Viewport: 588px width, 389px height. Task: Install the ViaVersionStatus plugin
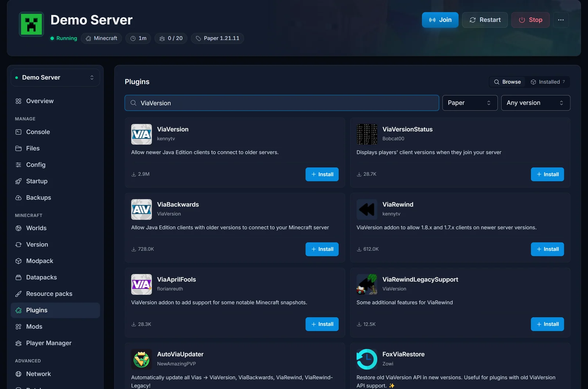pos(547,174)
